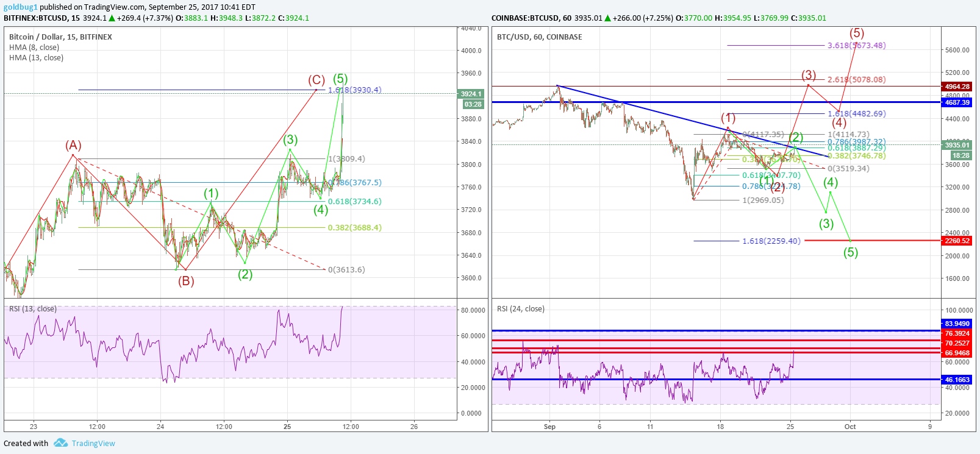Select the red (A) wave label
The height and width of the screenshot is (454, 980).
point(74,145)
